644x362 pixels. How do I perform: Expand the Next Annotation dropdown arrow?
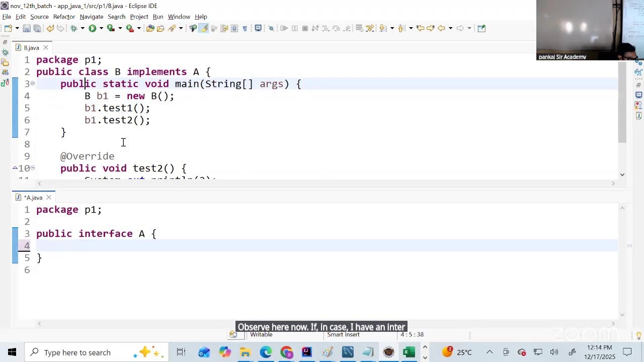[392, 28]
